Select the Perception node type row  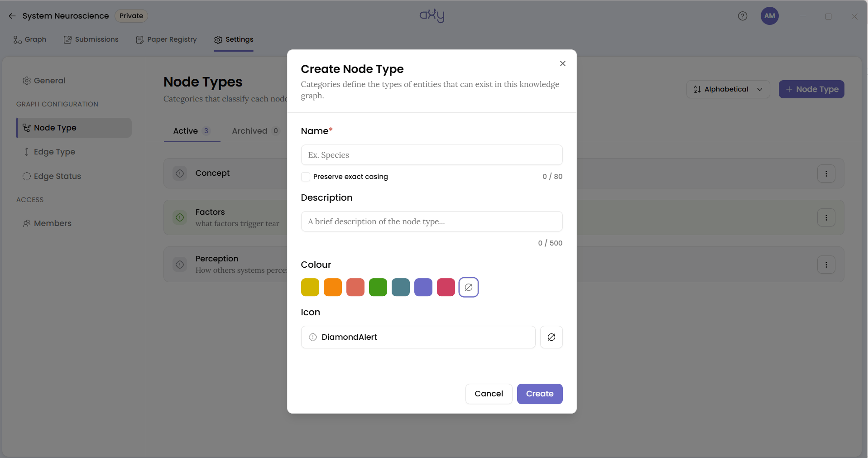pyautogui.click(x=504, y=265)
